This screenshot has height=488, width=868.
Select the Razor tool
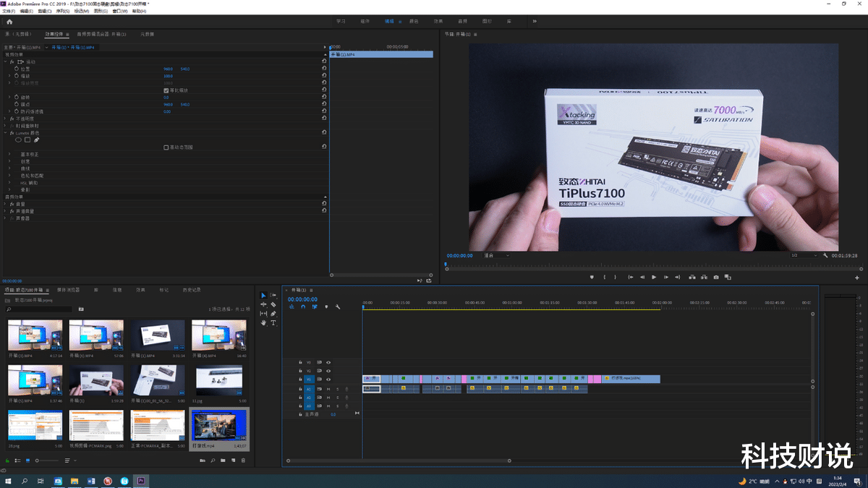pyautogui.click(x=273, y=304)
